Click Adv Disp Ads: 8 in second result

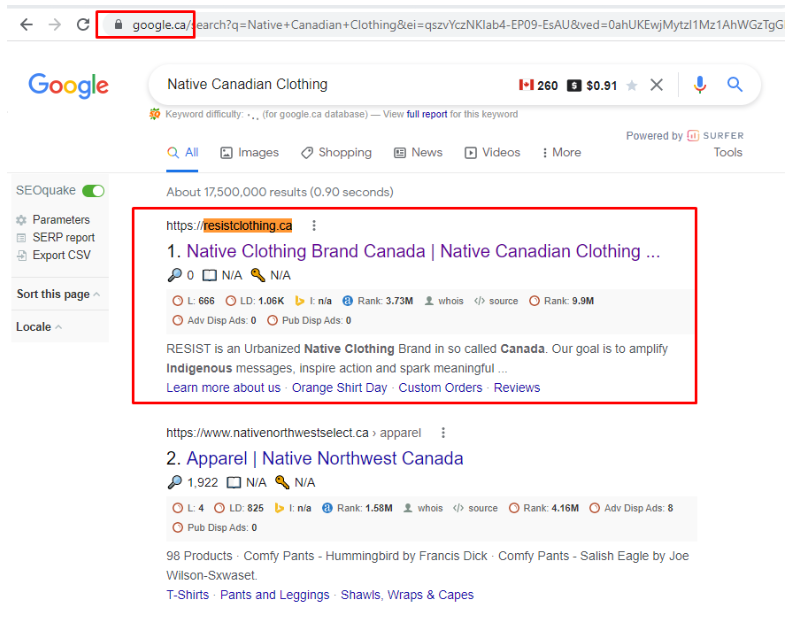[x=631, y=508]
